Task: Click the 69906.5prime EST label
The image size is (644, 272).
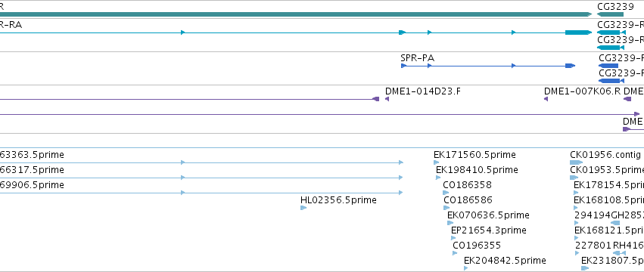Action: click(32, 185)
